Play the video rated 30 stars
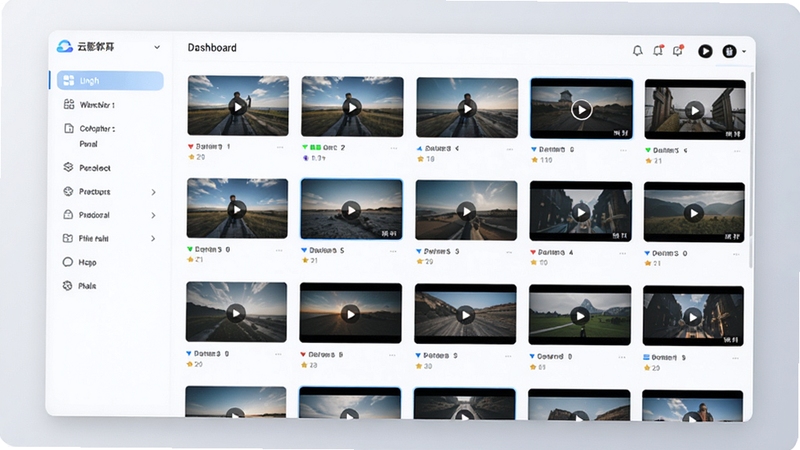The height and width of the screenshot is (450, 800). pos(465,315)
